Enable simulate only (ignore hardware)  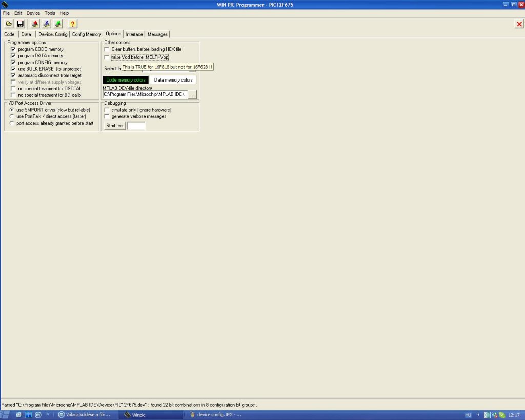click(x=107, y=110)
